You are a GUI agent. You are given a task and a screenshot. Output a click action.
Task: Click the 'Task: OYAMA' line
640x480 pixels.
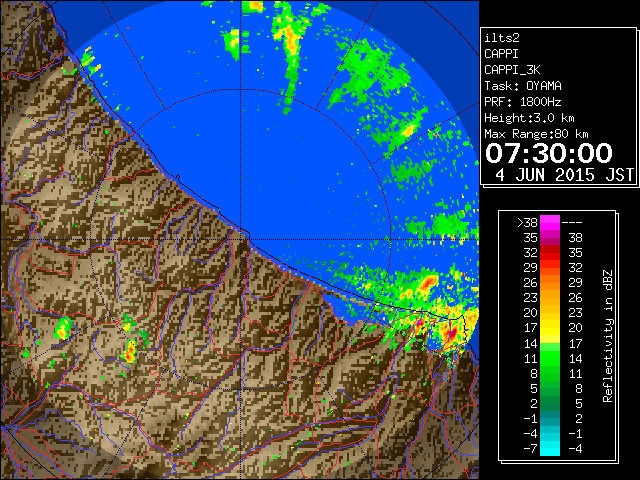click(x=523, y=86)
